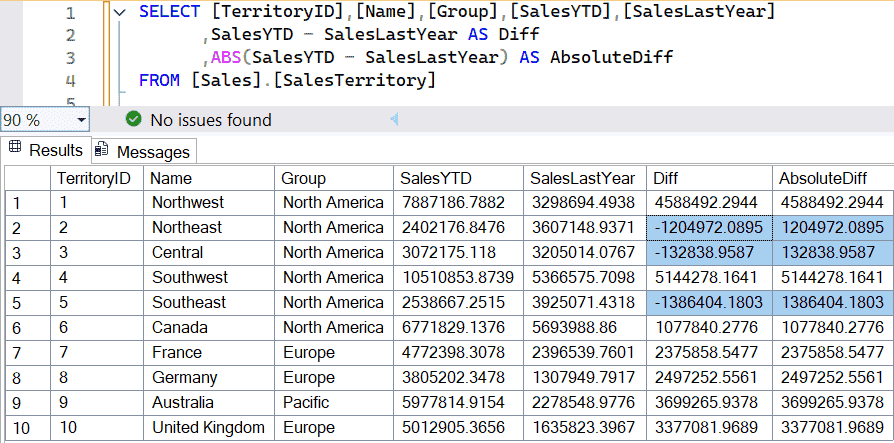894x443 pixels.
Task: Collapse the SELECT statement code block
Action: (119, 12)
